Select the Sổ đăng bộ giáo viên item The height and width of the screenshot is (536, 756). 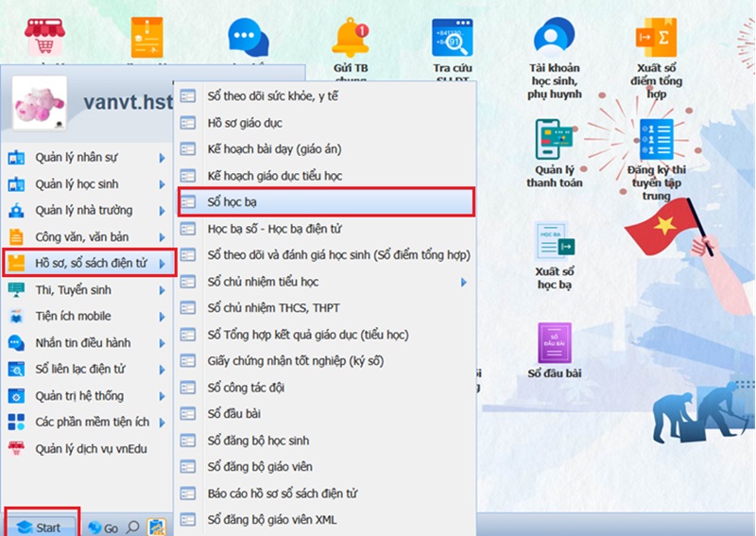pos(326,467)
